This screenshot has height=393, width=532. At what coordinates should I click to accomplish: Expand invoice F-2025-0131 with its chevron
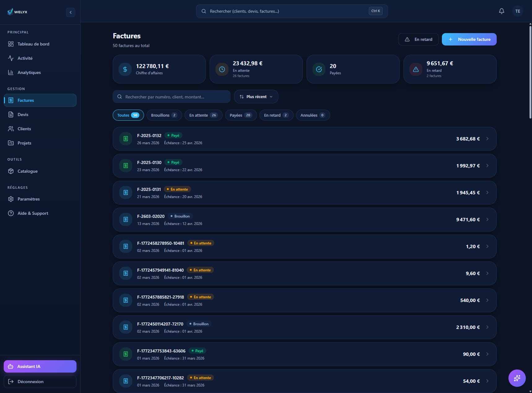click(x=487, y=193)
